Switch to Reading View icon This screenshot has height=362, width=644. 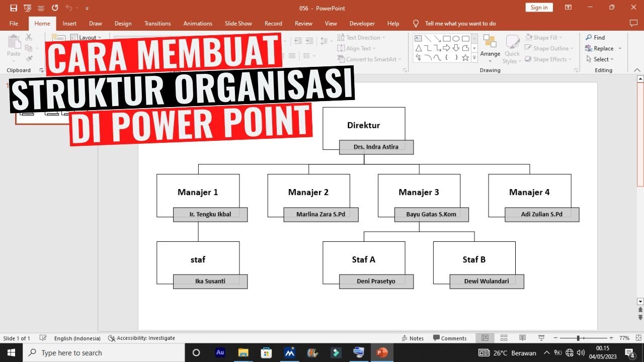(x=523, y=338)
